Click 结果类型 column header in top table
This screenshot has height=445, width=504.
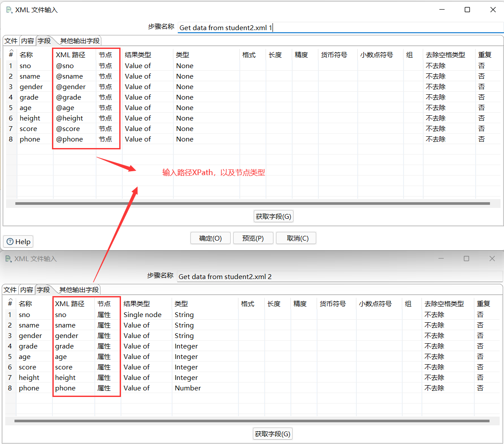[138, 55]
